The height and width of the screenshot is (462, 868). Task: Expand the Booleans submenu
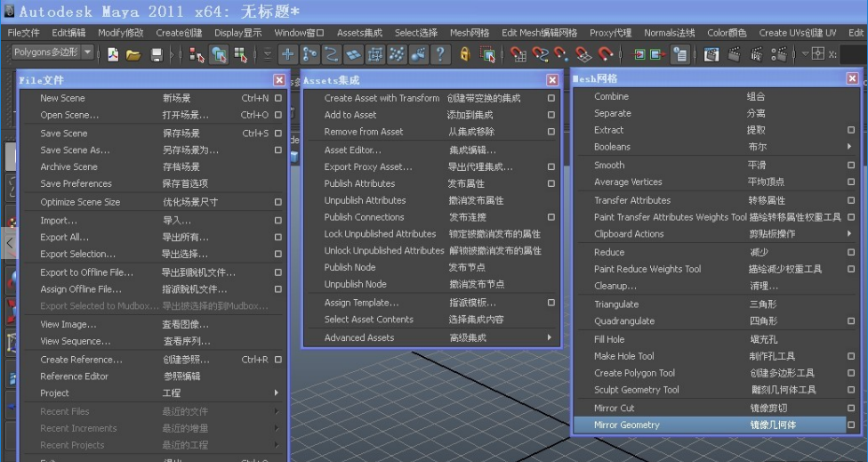[x=849, y=146]
